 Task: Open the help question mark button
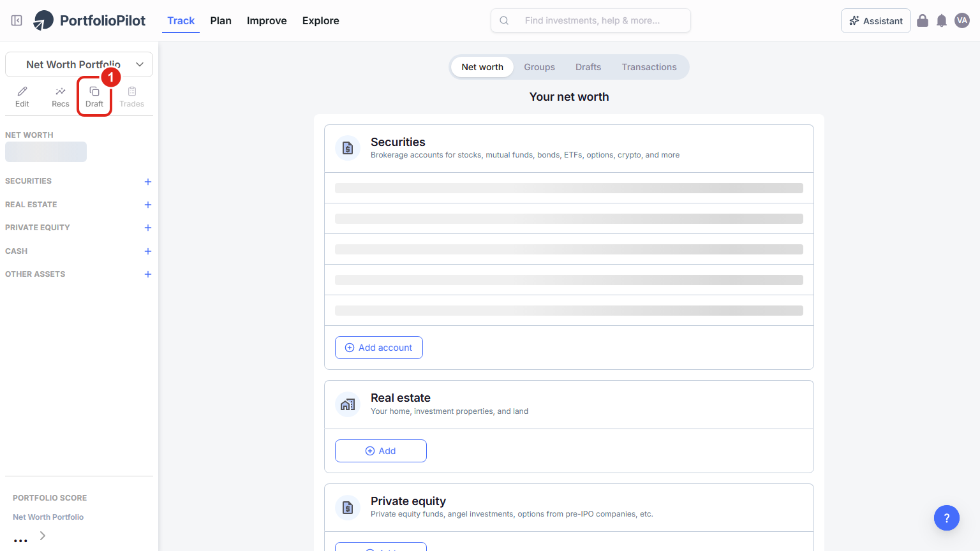point(947,518)
